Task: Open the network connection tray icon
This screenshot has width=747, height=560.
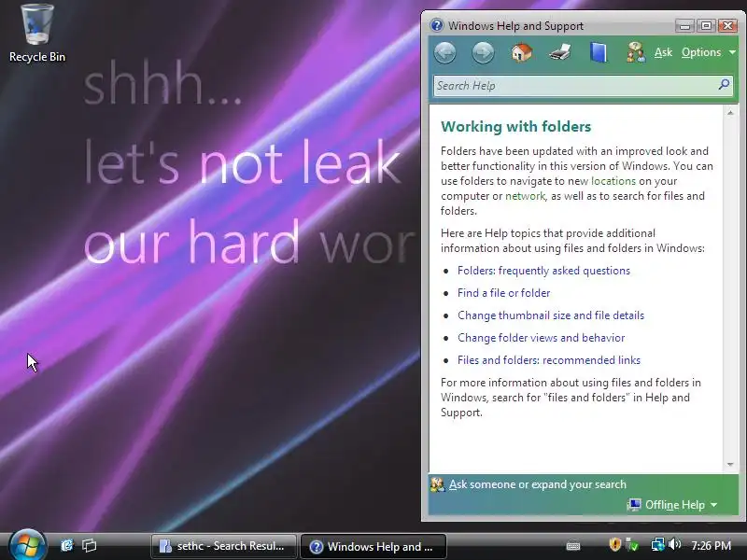Action: coord(658,544)
